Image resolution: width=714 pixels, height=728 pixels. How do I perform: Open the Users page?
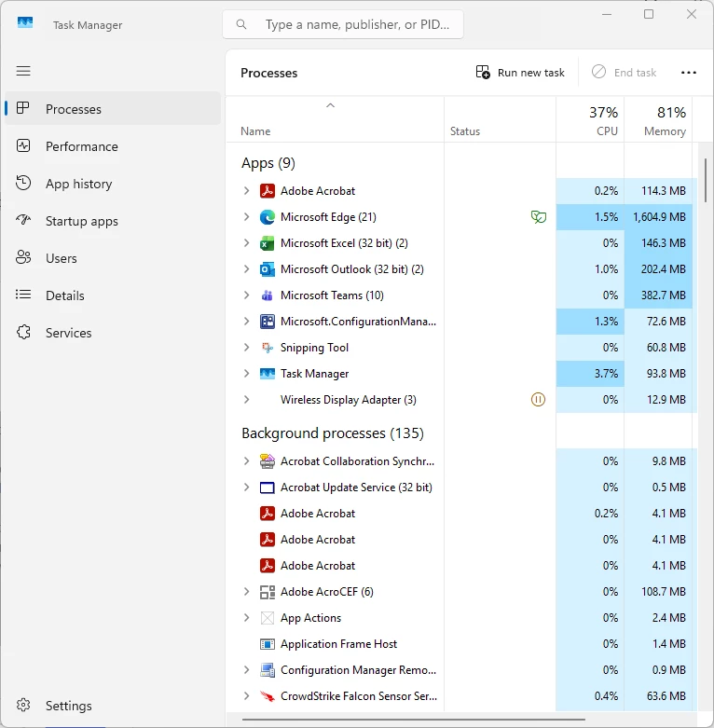(x=113, y=258)
